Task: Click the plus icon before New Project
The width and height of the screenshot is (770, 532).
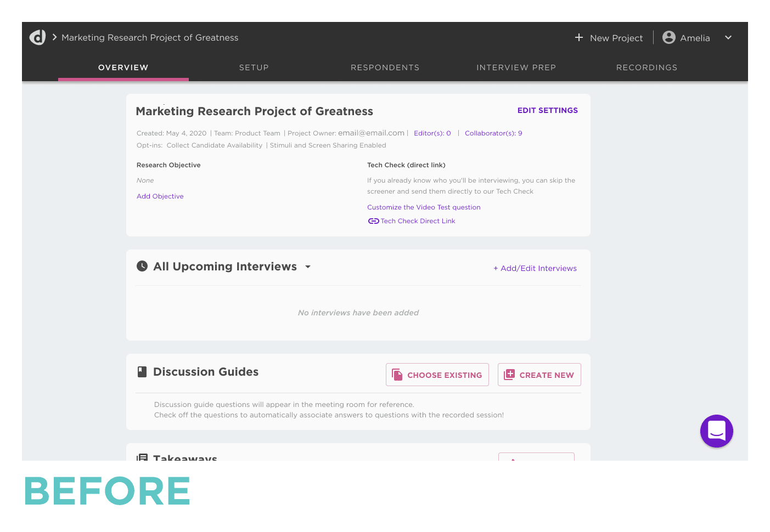Action: tap(579, 37)
